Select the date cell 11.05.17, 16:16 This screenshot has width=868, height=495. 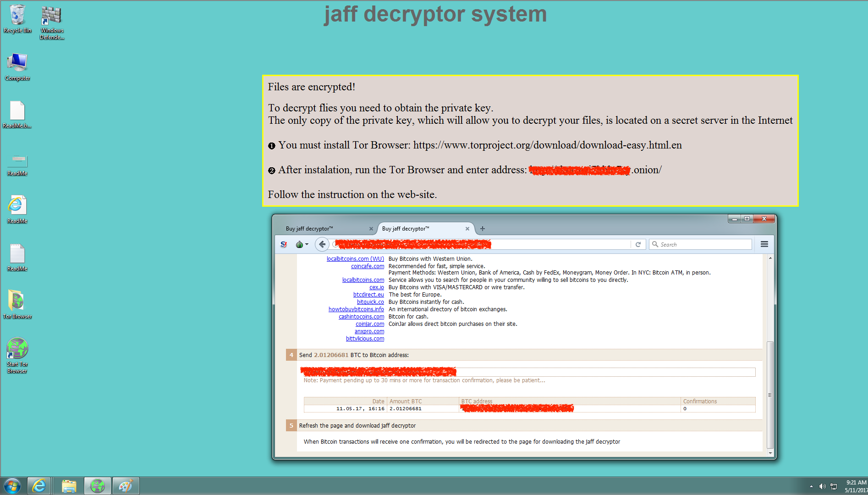pos(360,409)
